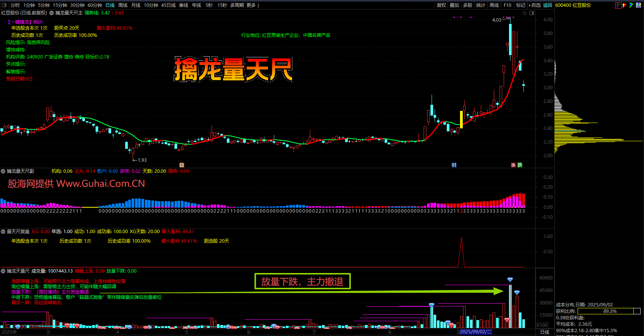Image resolution: width=644 pixels, height=336 pixels.
Task: Click the sidebar panel toggle icon at top-left
Action: click(5, 5)
